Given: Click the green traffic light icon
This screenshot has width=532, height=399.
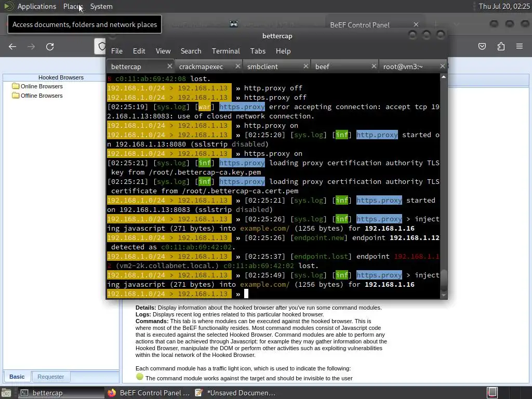Looking at the screenshot, I should 139,377.
